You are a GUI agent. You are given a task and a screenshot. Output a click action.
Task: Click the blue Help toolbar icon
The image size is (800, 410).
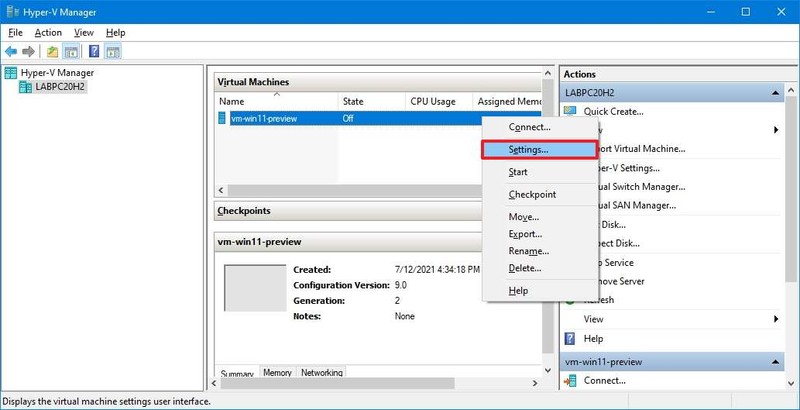(94, 52)
